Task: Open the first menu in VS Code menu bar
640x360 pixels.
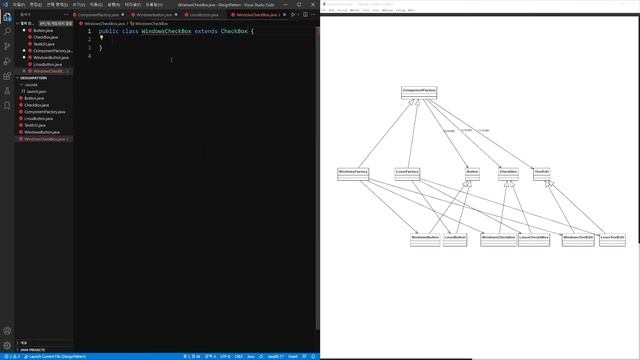Action: [x=19, y=4]
